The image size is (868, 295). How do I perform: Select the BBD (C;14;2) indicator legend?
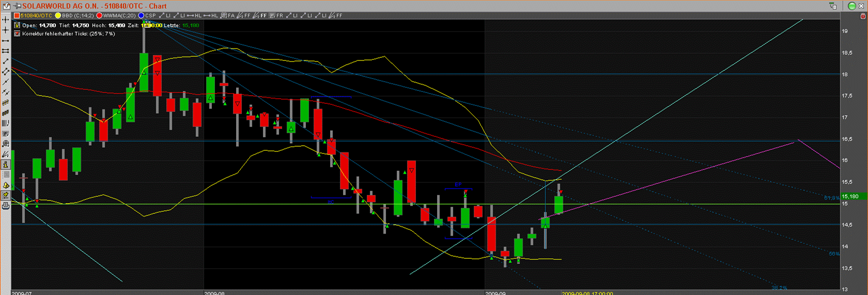[74, 15]
